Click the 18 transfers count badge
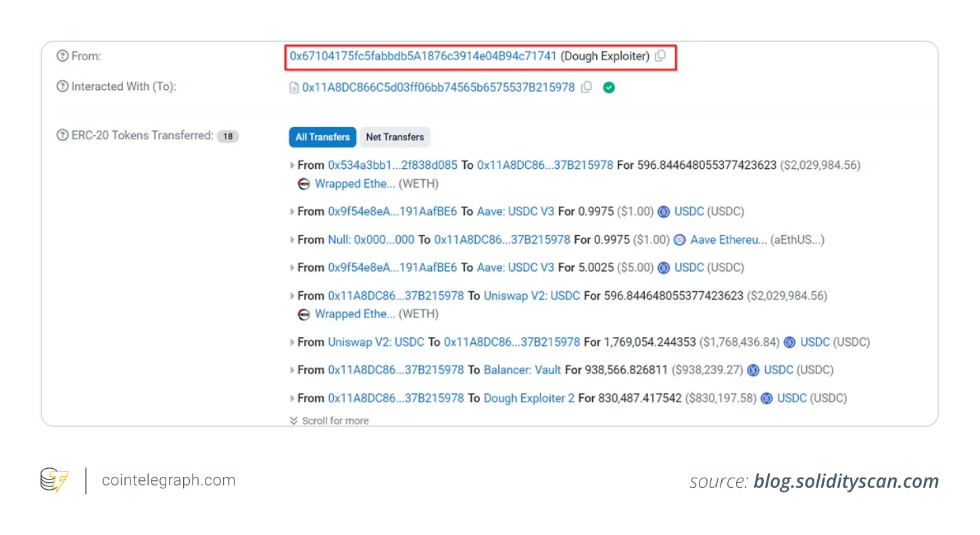The image size is (980, 535). click(228, 136)
